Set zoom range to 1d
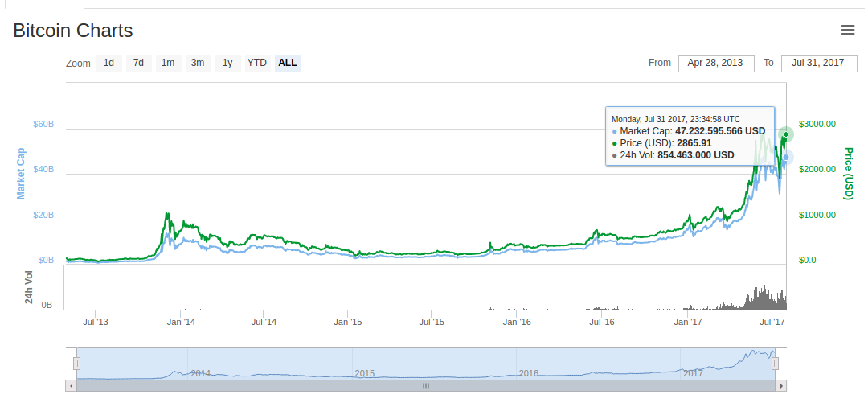The image size is (868, 403). 109,63
